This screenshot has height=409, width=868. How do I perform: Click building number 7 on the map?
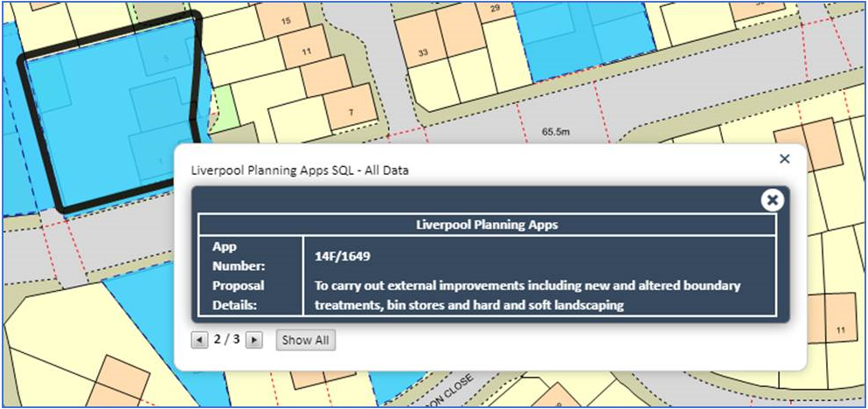(x=351, y=113)
